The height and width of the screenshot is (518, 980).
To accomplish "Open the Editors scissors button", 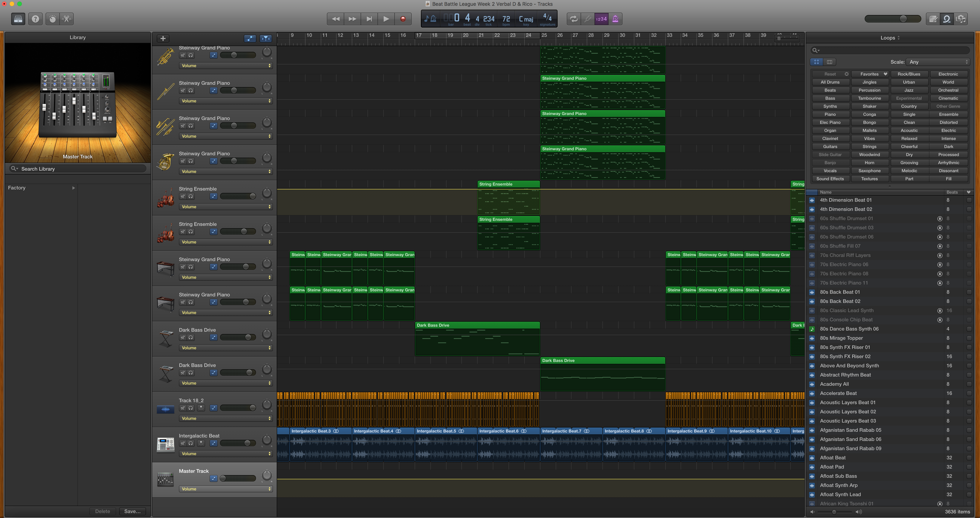I will 66,19.
